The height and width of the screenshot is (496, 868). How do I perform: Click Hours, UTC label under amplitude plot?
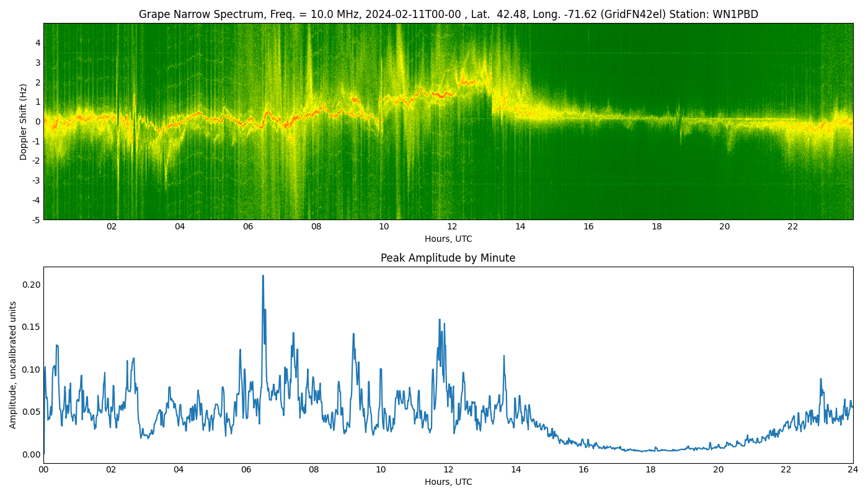[448, 482]
